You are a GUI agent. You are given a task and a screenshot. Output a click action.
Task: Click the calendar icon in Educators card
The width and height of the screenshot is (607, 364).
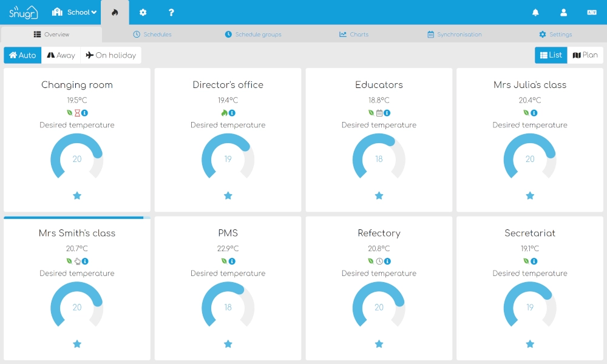379,113
